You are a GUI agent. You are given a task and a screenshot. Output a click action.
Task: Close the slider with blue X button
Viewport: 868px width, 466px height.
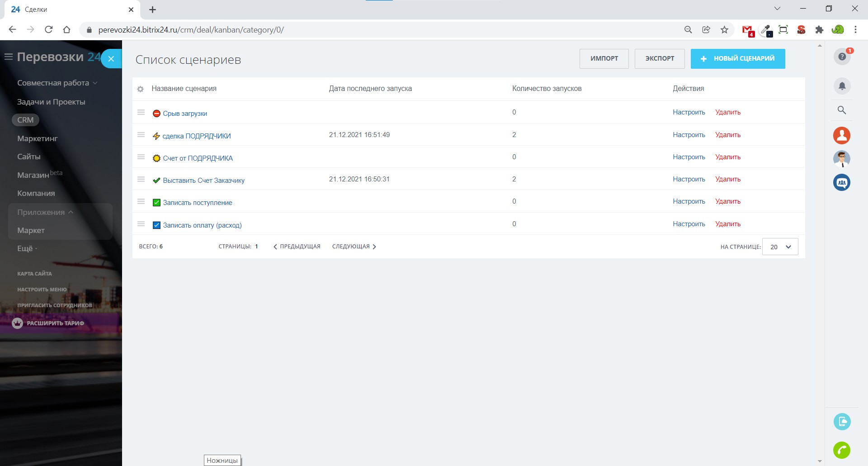(x=111, y=59)
